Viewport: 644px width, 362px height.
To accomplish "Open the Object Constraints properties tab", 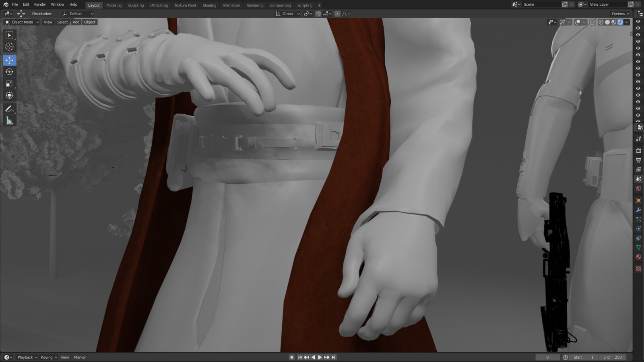I will tap(639, 238).
